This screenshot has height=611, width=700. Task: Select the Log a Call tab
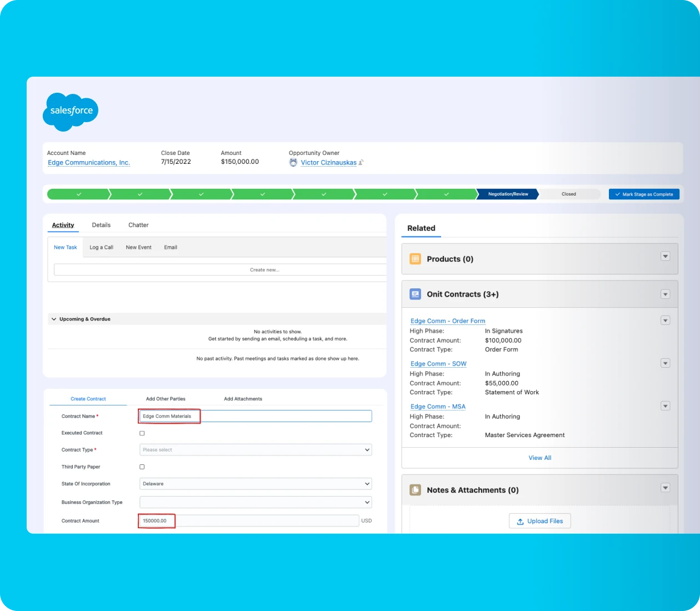(102, 248)
